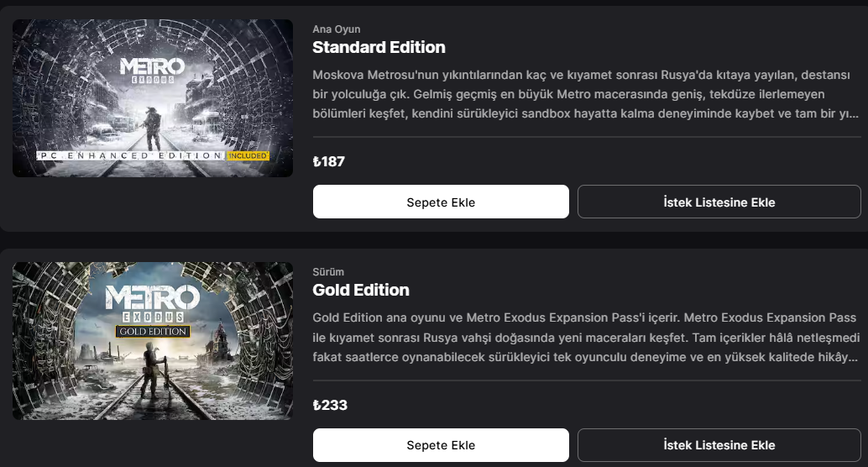Add Gold Edition to wishlist (İstek Listesine Ekle)
This screenshot has width=868, height=467.
[x=719, y=444]
